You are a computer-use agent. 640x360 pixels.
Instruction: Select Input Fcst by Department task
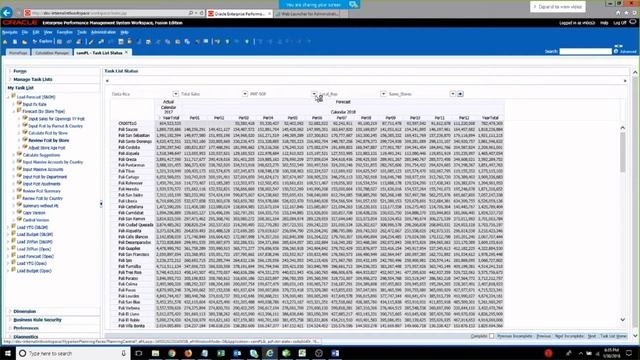pos(44,177)
